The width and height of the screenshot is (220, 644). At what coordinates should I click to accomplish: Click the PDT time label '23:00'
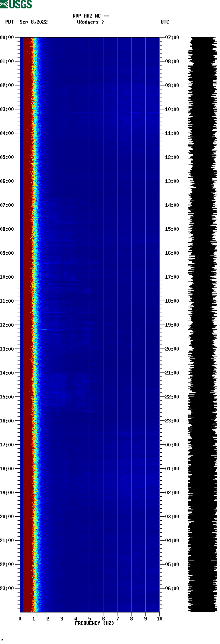pos(7,589)
